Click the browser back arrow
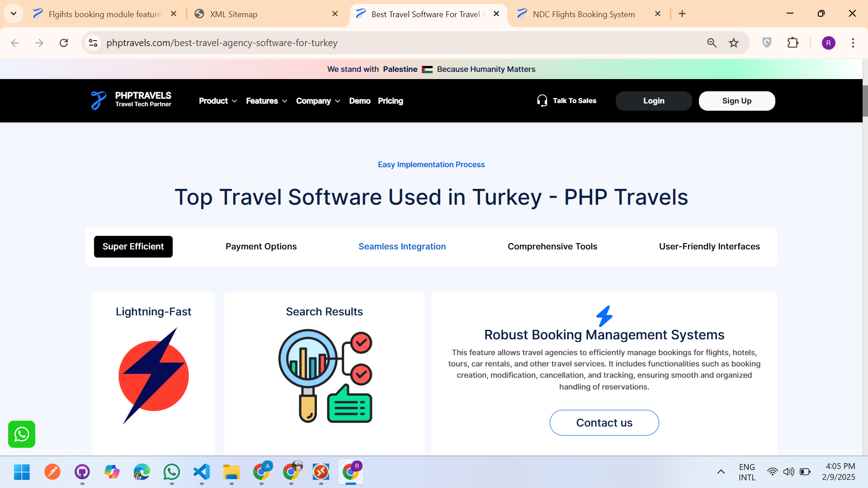The width and height of the screenshot is (868, 488). click(15, 43)
